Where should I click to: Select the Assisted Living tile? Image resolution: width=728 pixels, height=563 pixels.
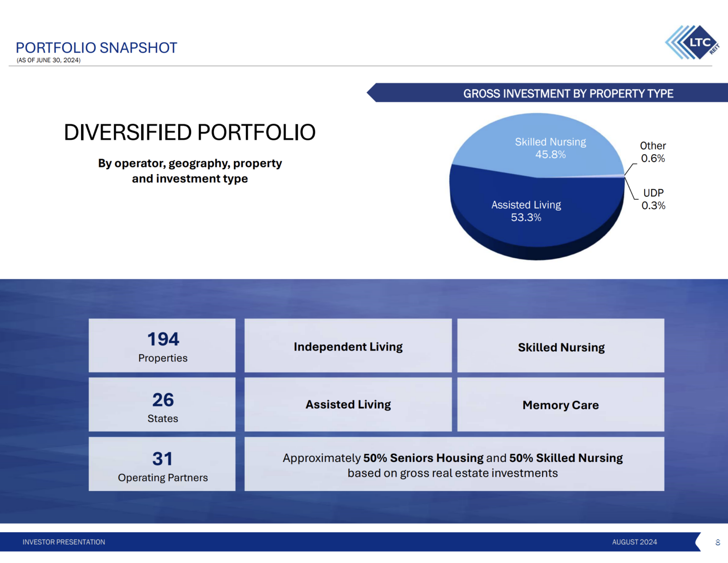tap(348, 405)
